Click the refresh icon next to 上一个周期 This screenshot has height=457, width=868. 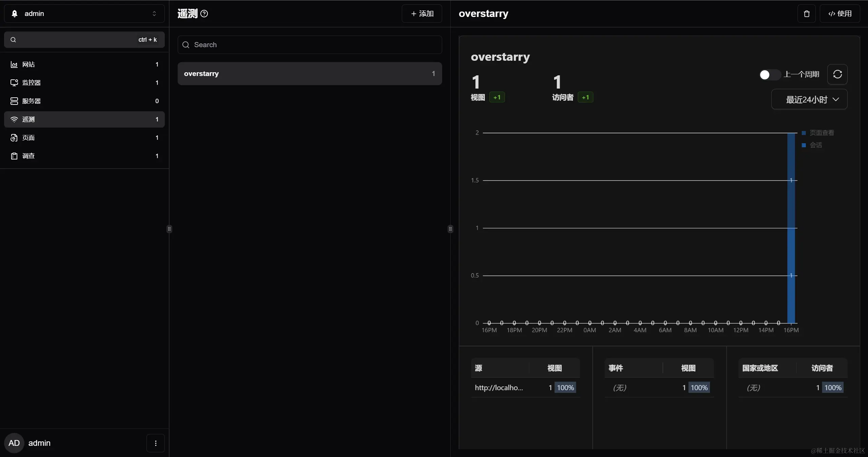coord(837,74)
